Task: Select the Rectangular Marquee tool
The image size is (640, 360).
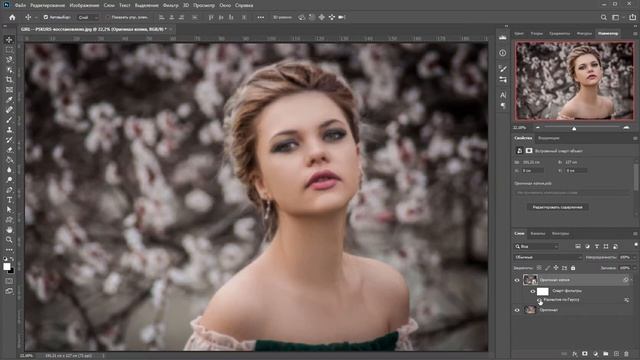Action: coord(9,50)
